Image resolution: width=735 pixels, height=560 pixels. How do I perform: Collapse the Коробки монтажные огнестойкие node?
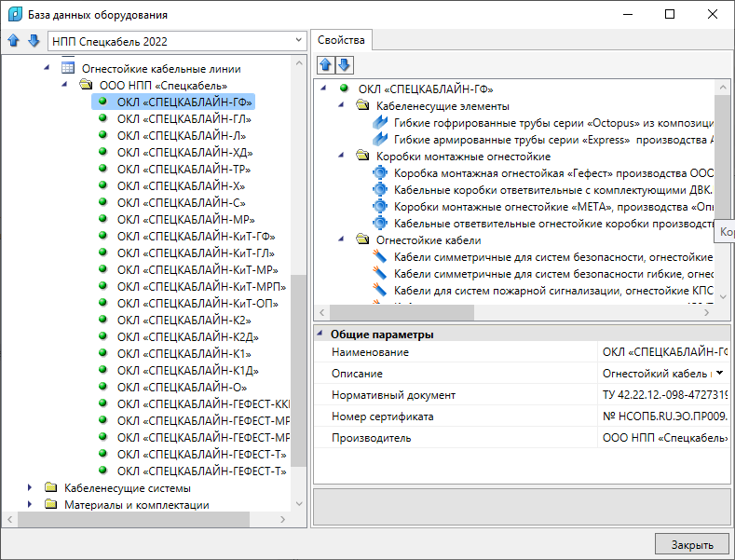click(341, 156)
